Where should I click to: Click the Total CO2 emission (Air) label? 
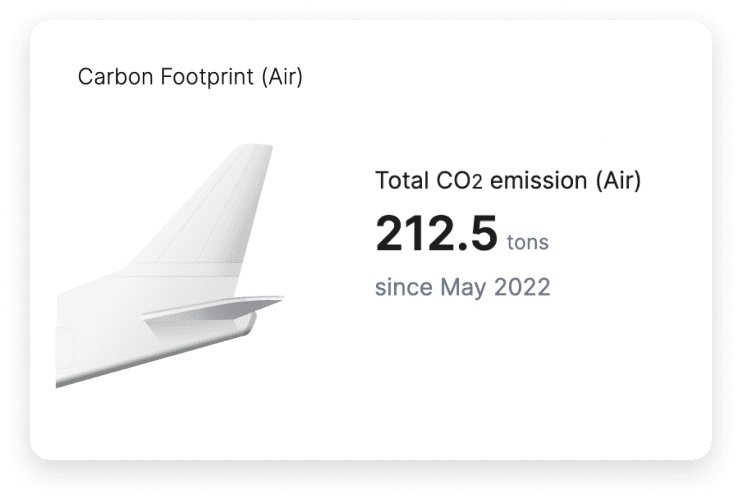(x=508, y=181)
